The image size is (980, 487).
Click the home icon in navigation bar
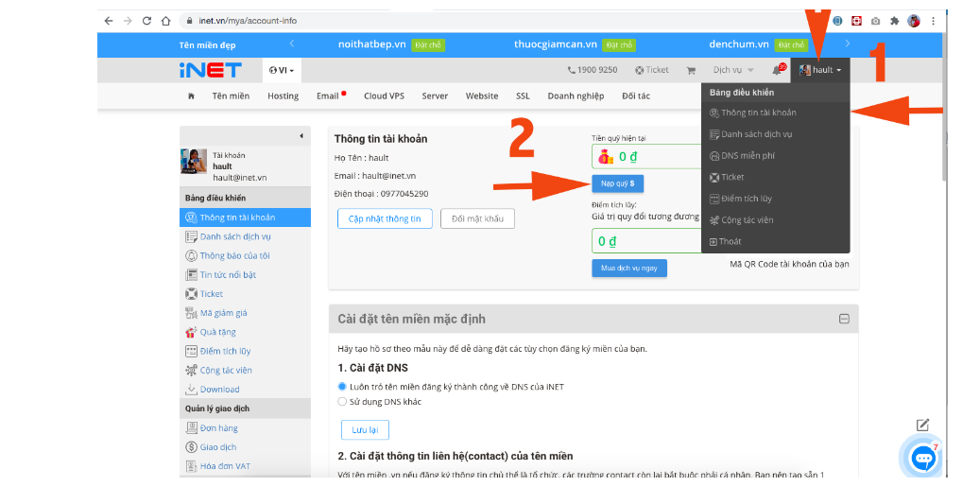pyautogui.click(x=191, y=96)
